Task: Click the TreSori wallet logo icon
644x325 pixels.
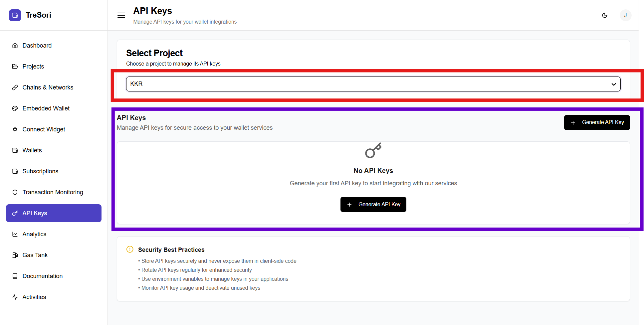Action: coord(15,15)
